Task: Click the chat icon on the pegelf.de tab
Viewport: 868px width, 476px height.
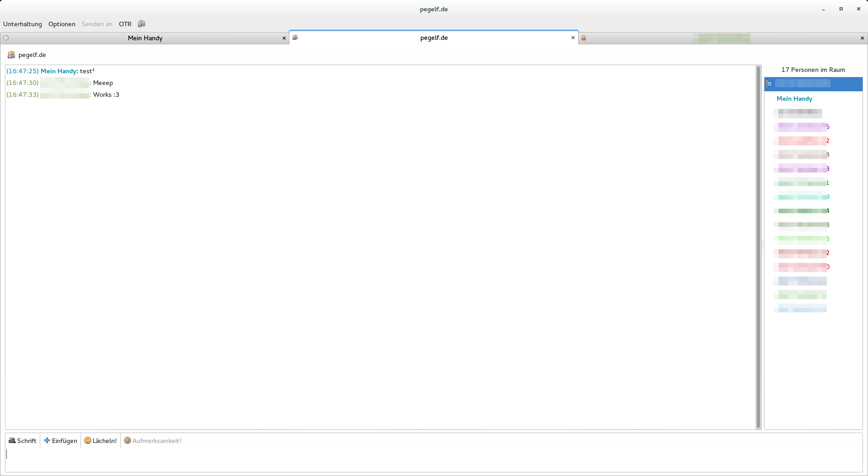Action: [295, 38]
